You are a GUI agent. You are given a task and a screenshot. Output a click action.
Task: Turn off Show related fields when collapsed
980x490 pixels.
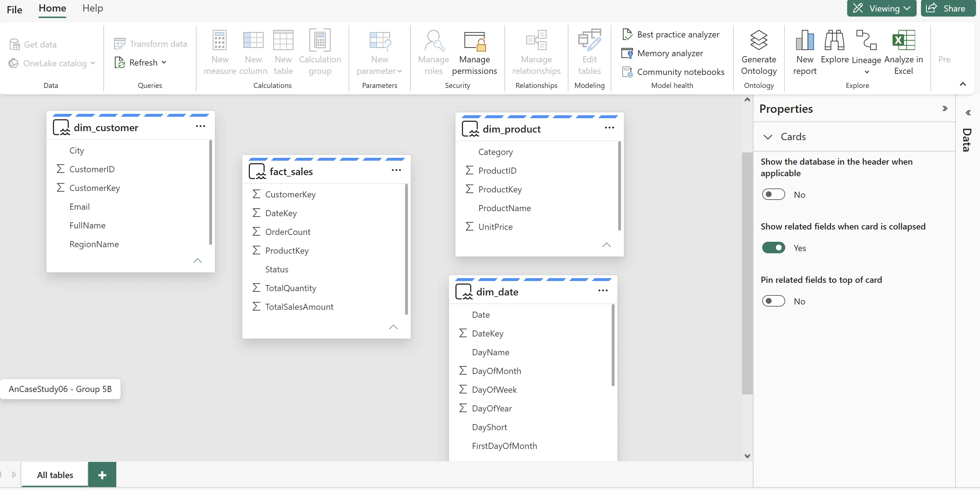773,248
